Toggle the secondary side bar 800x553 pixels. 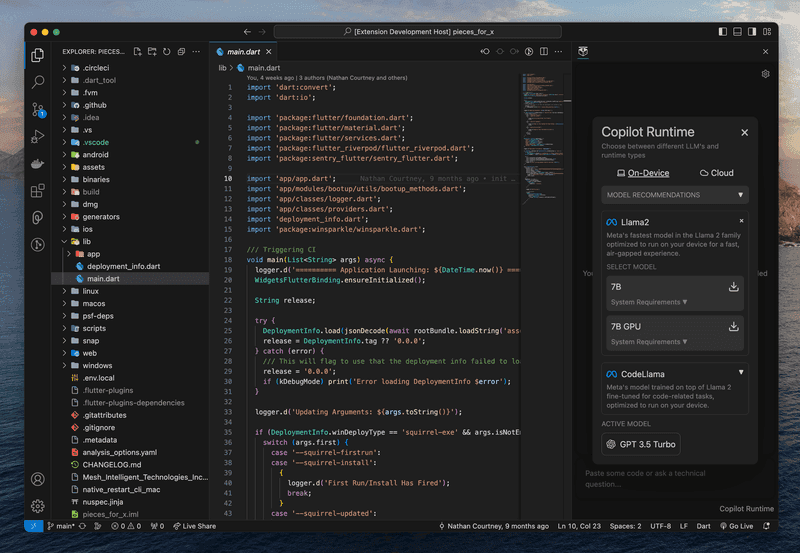click(752, 32)
